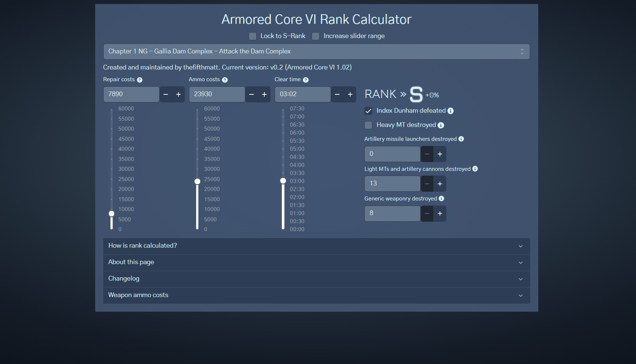
Task: Focus the Ammo costs input showing 23930
Action: (217, 94)
